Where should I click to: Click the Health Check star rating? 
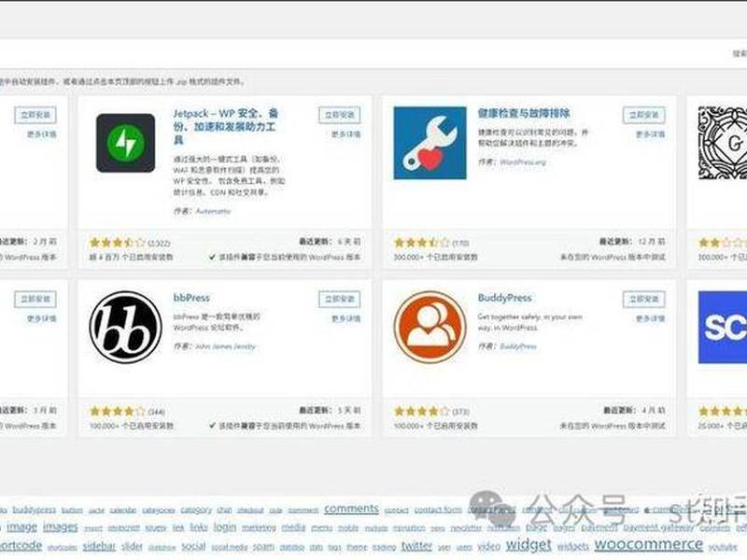[422, 243]
